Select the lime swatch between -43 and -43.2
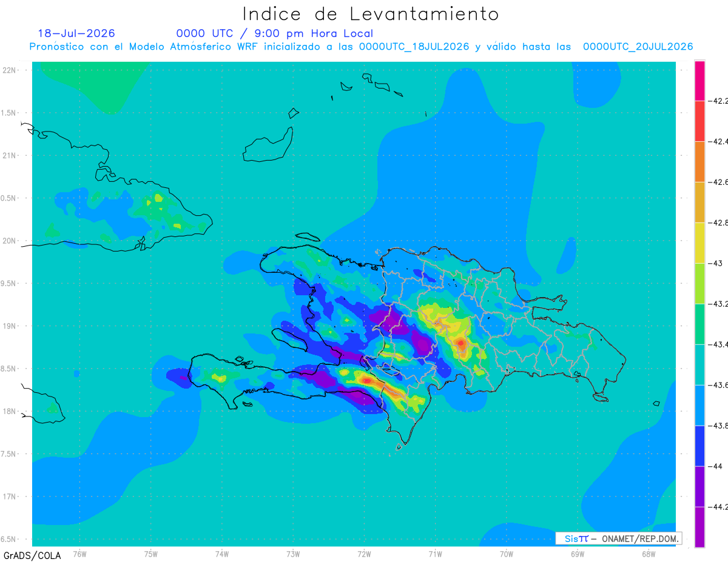This screenshot has width=728, height=562. pos(699,283)
